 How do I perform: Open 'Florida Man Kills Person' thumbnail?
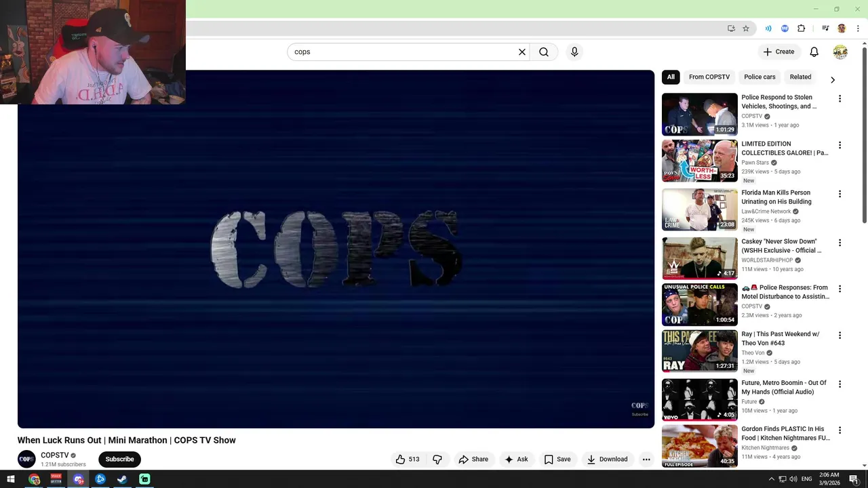click(699, 209)
